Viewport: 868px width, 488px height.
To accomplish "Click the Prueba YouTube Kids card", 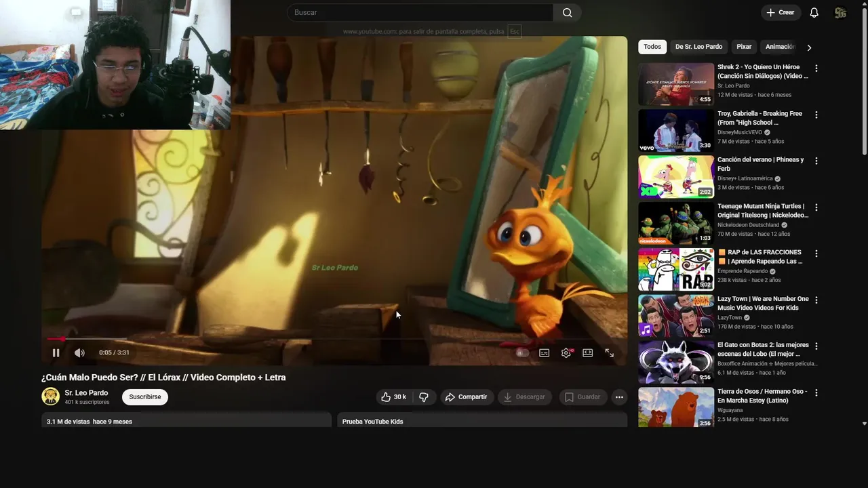I will 482,420.
